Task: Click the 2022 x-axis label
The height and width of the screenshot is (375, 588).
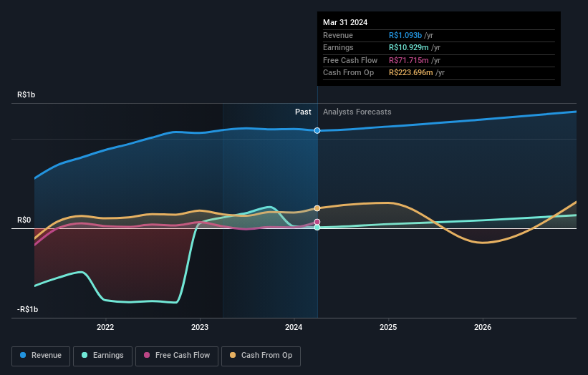Action: 105,327
